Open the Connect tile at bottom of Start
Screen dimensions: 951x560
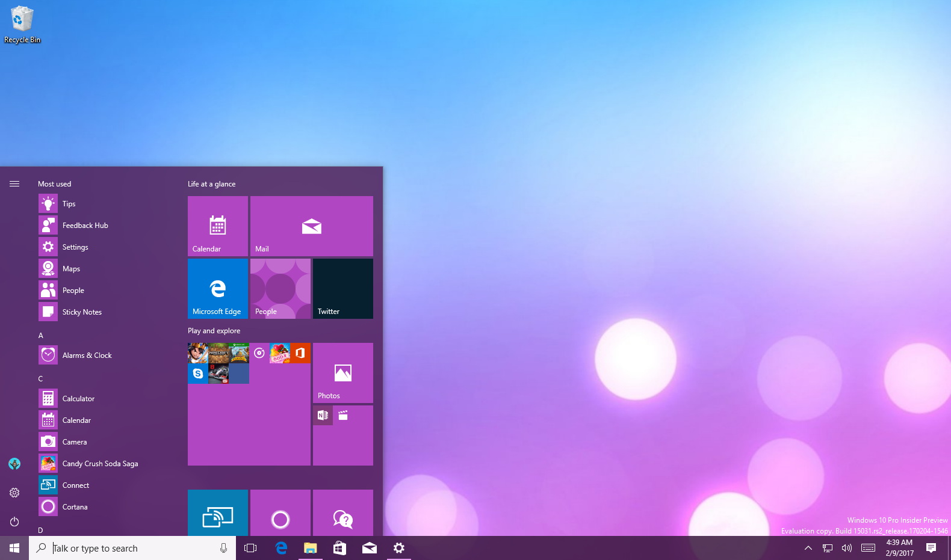click(x=218, y=513)
